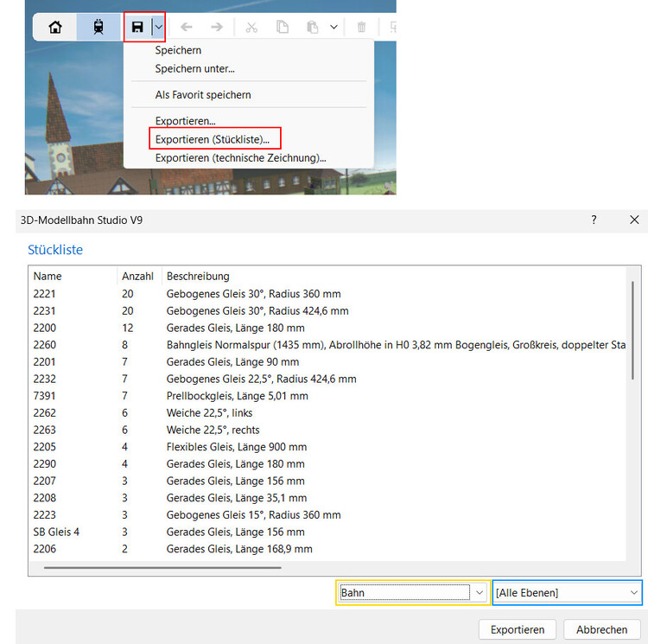Choose Als Favorit speichern

pyautogui.click(x=203, y=94)
